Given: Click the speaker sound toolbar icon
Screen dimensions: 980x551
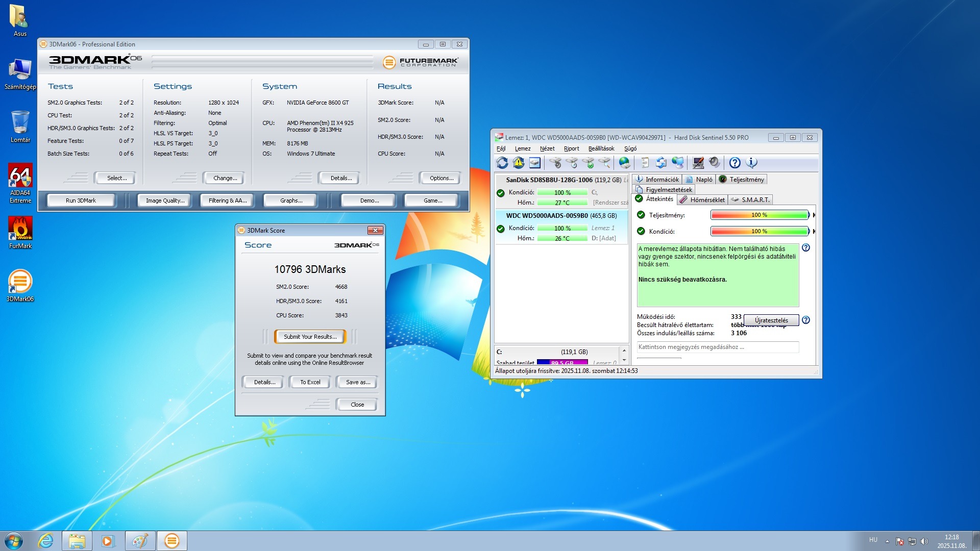Looking at the screenshot, I should click(715, 163).
